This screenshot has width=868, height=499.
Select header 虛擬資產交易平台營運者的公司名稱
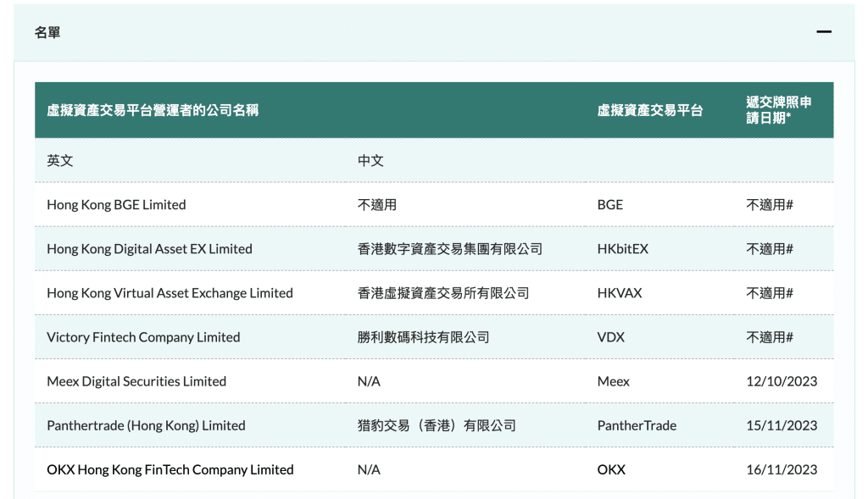(x=153, y=110)
